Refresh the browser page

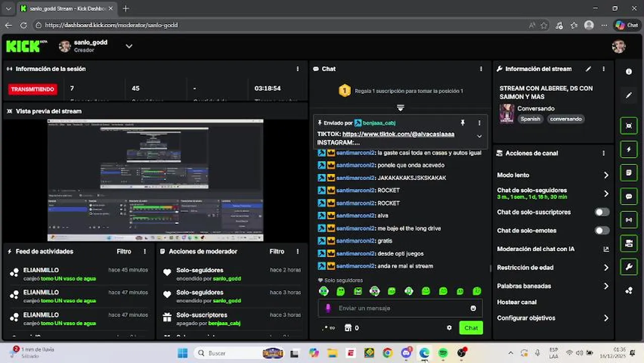pyautogui.click(x=24, y=25)
